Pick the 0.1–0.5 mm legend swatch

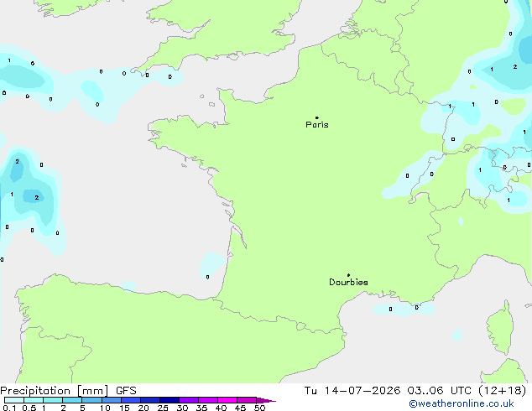14,400
